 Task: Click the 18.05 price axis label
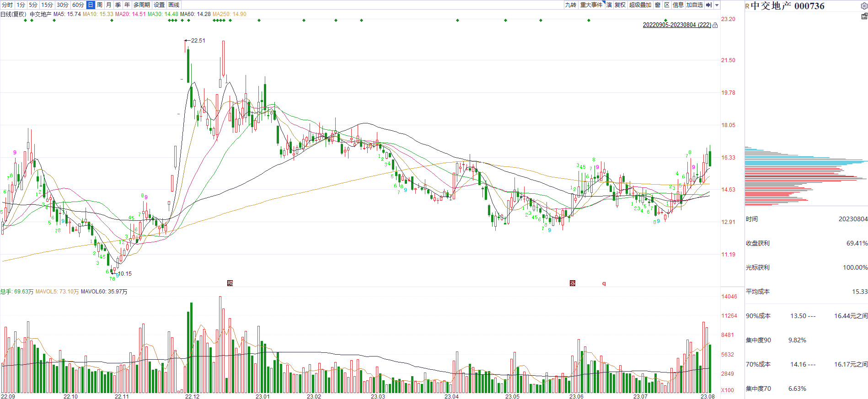(729, 125)
